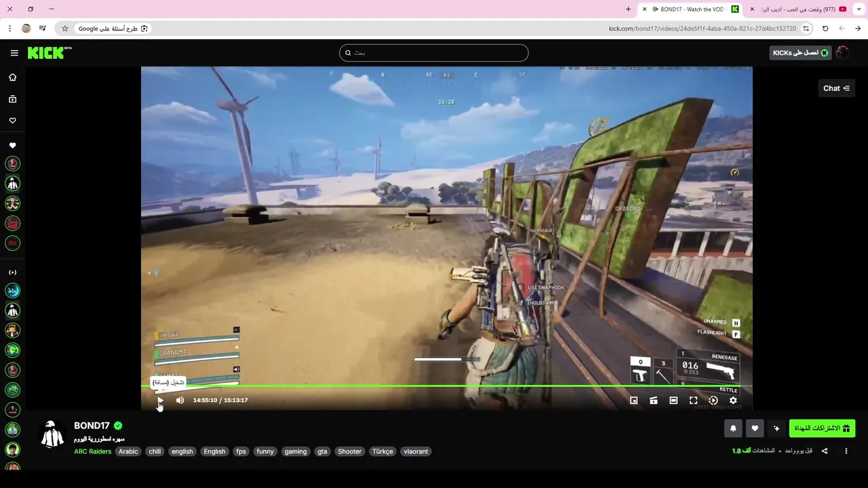This screenshot has height=488, width=868.
Task: Create a clip from the video
Action: point(654,401)
